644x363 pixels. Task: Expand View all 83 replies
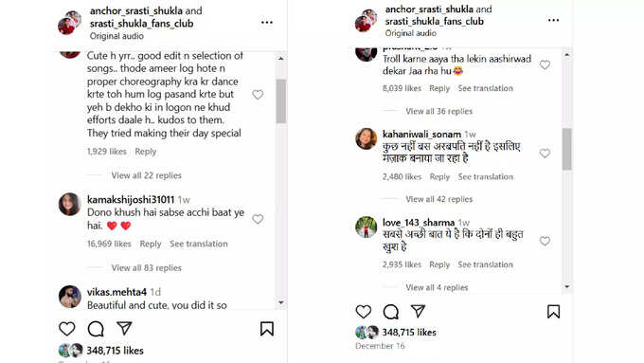[146, 267]
